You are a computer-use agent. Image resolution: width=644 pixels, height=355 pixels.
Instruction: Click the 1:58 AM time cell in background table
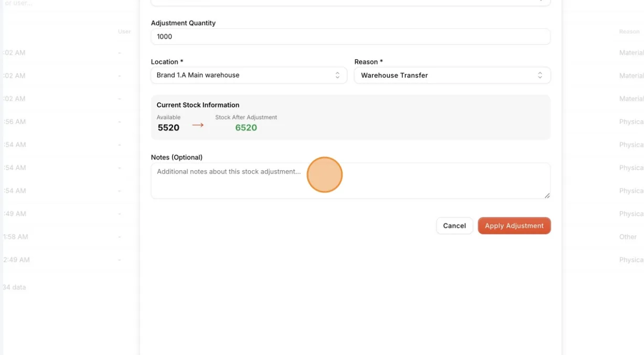[16, 237]
